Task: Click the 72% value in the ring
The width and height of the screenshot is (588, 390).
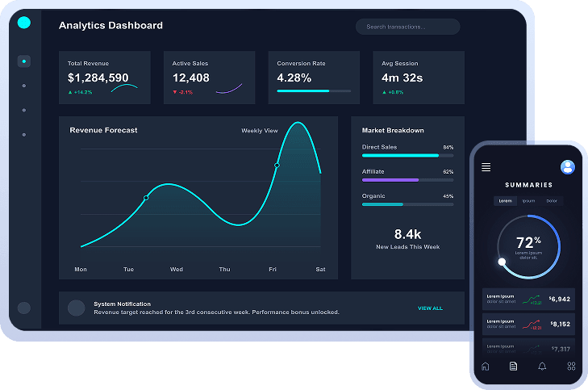Action: (528, 242)
